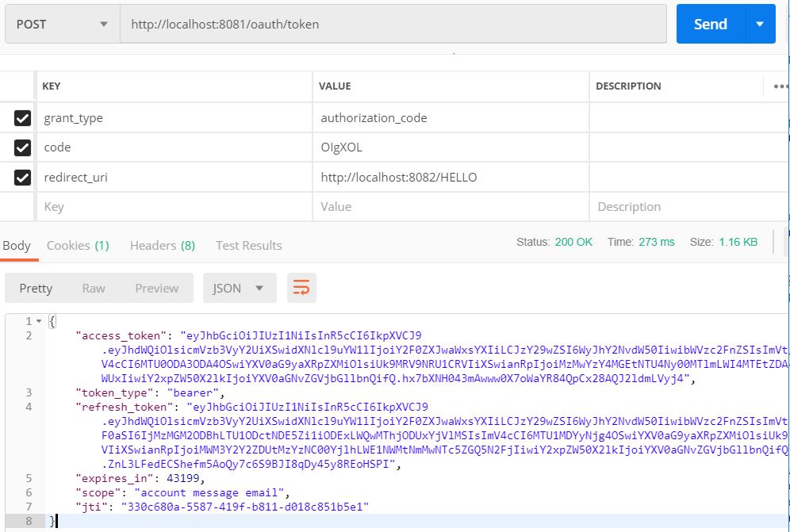The width and height of the screenshot is (790, 532).
Task: Switch to the Headers (8) tab
Action: point(162,246)
